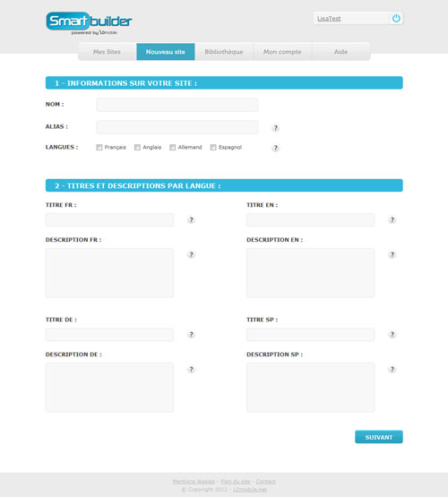448x497 pixels.
Task: Tick the Anglais checkbox
Action: pos(137,148)
